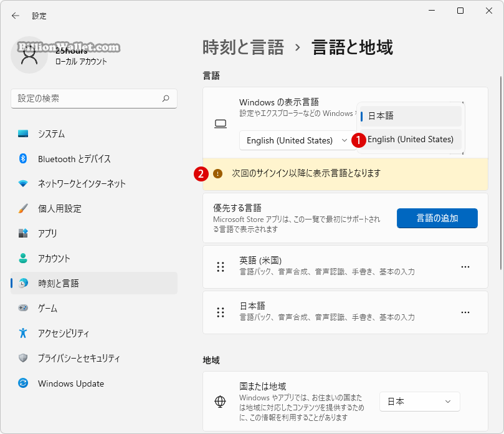
Task: Click the region globe icon
Action: click(x=220, y=402)
